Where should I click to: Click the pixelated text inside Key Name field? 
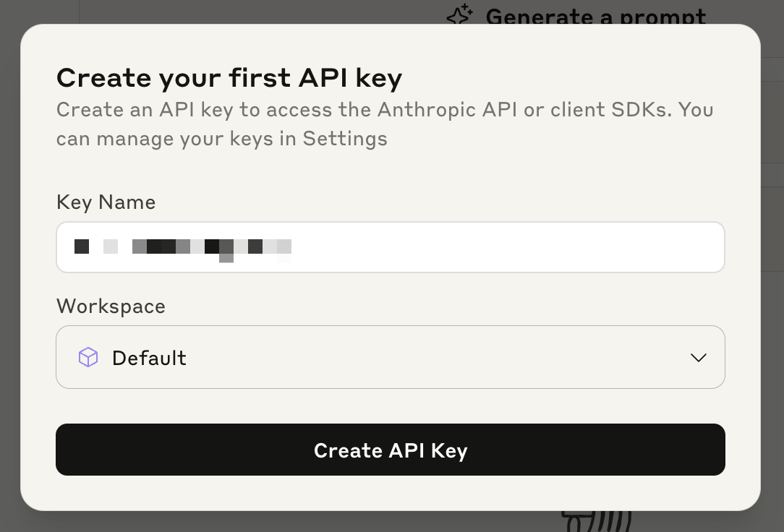point(183,247)
